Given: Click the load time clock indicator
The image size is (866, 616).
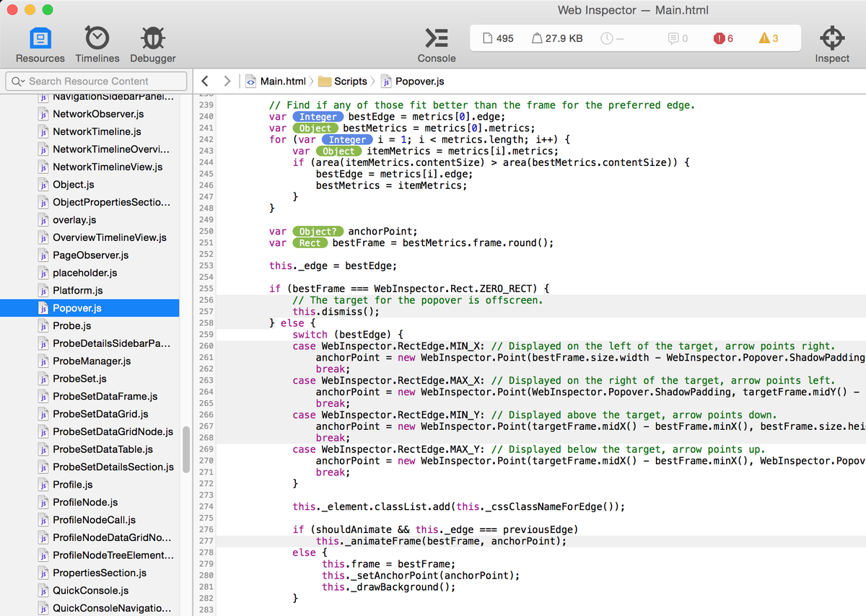Looking at the screenshot, I should click(x=612, y=38).
